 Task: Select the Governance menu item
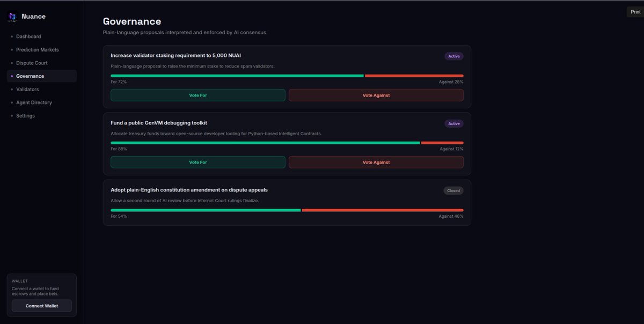tap(42, 76)
